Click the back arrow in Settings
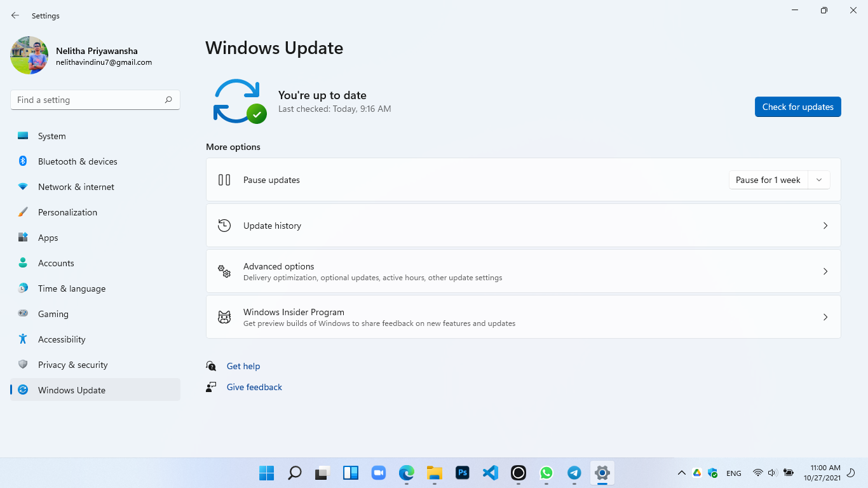This screenshot has height=488, width=868. click(x=15, y=15)
